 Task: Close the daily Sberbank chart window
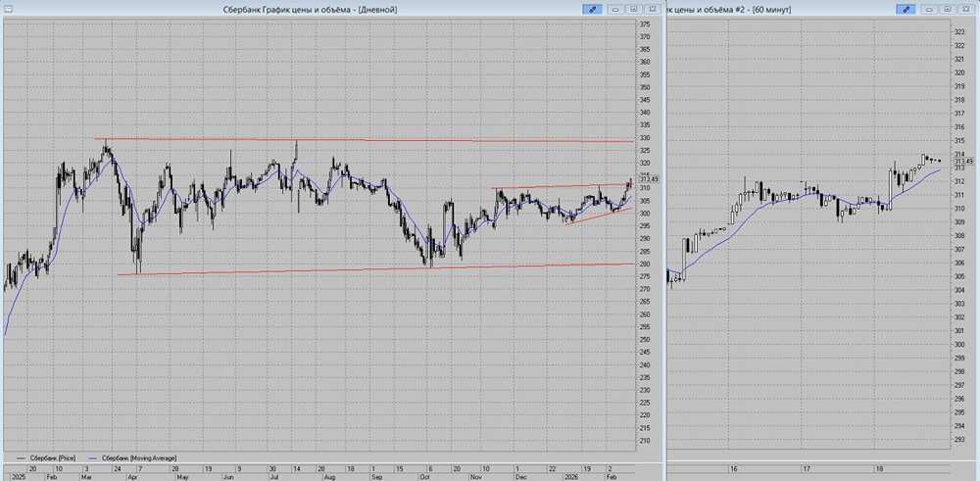click(x=653, y=9)
